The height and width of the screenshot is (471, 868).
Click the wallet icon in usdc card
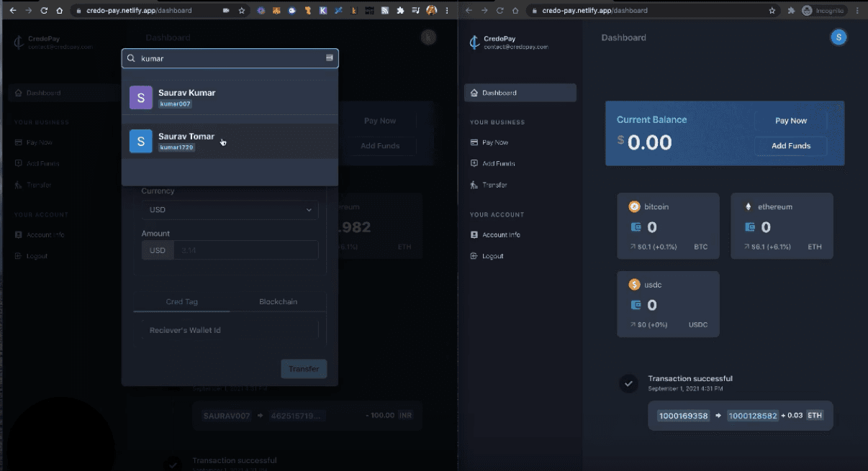pyautogui.click(x=636, y=305)
